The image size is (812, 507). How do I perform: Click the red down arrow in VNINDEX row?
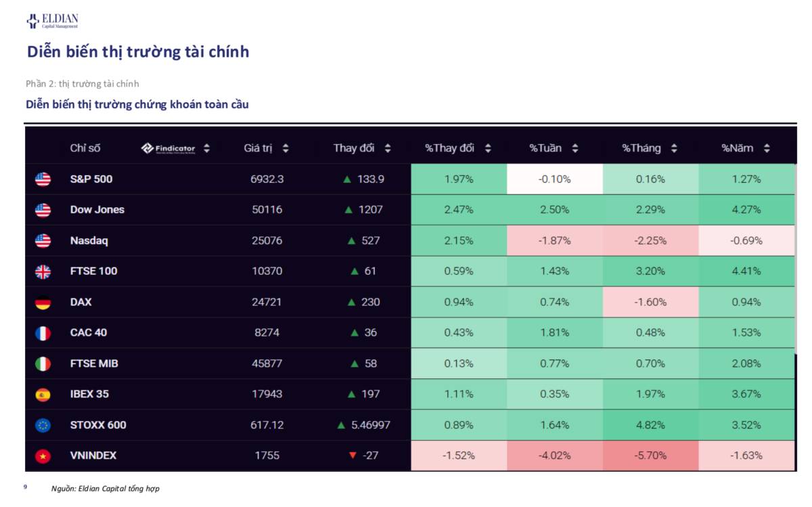tap(353, 456)
